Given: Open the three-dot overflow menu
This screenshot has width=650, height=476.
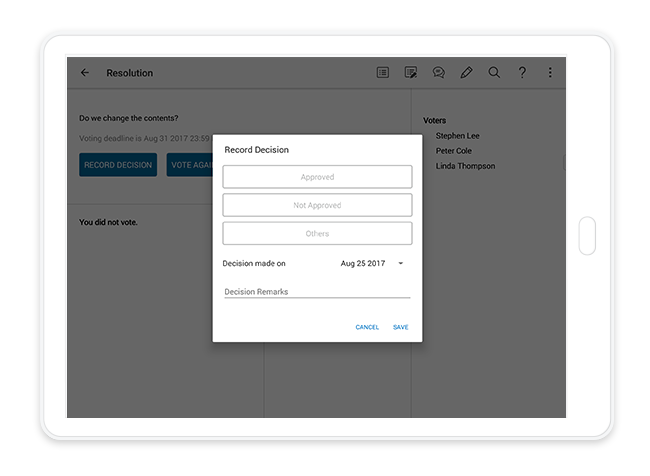Looking at the screenshot, I should (x=550, y=73).
